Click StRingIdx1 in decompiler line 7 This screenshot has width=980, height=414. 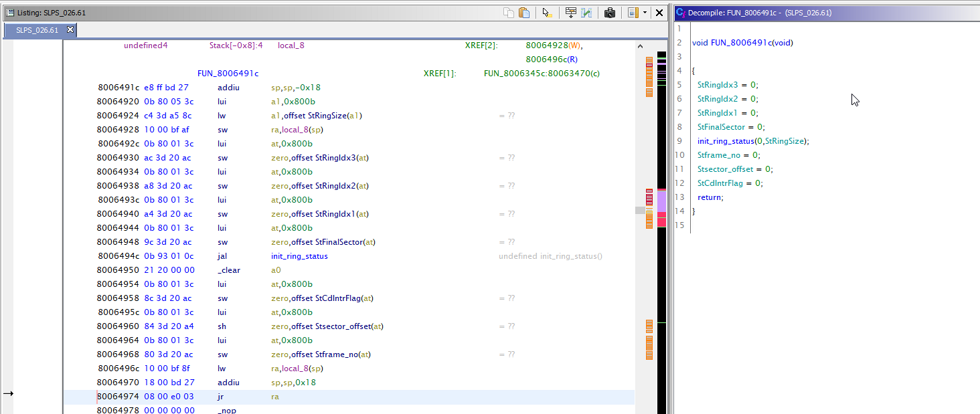718,113
